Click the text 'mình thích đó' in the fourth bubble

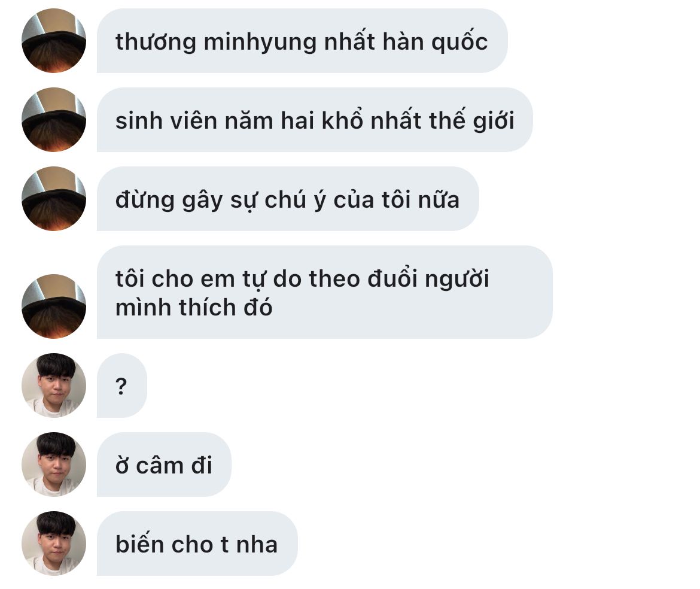click(x=194, y=307)
